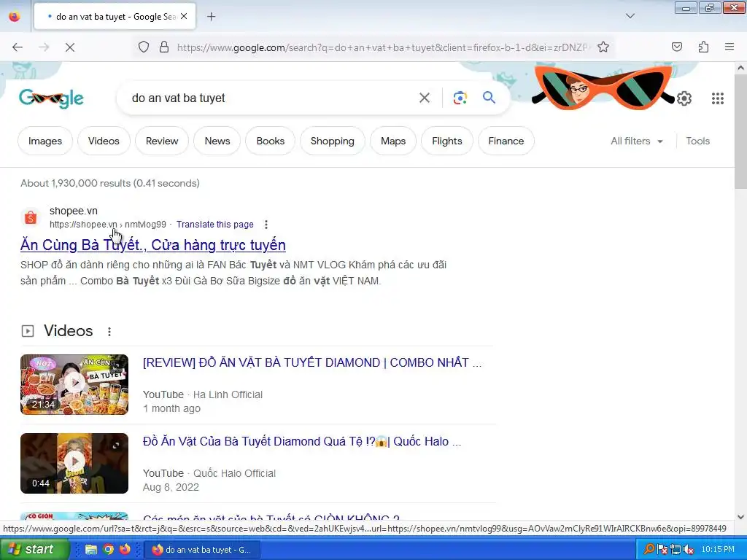
Task: Close the Google Search tab
Action: coord(184,17)
